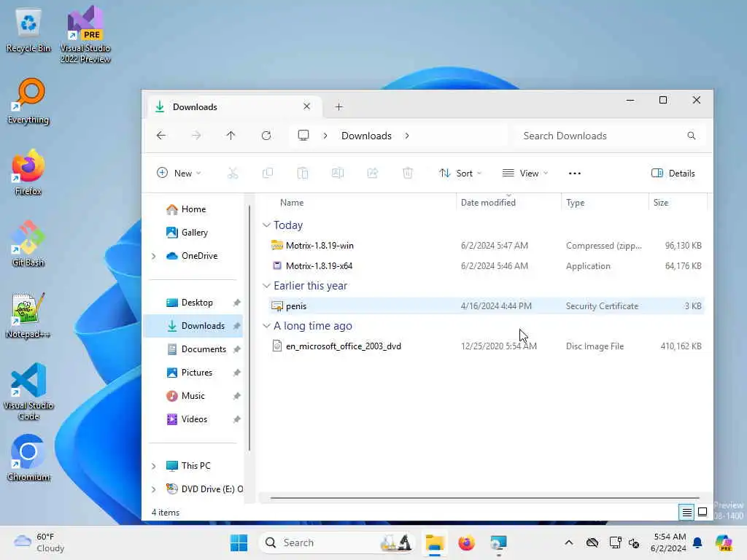Sort by Type column header

pyautogui.click(x=605, y=203)
